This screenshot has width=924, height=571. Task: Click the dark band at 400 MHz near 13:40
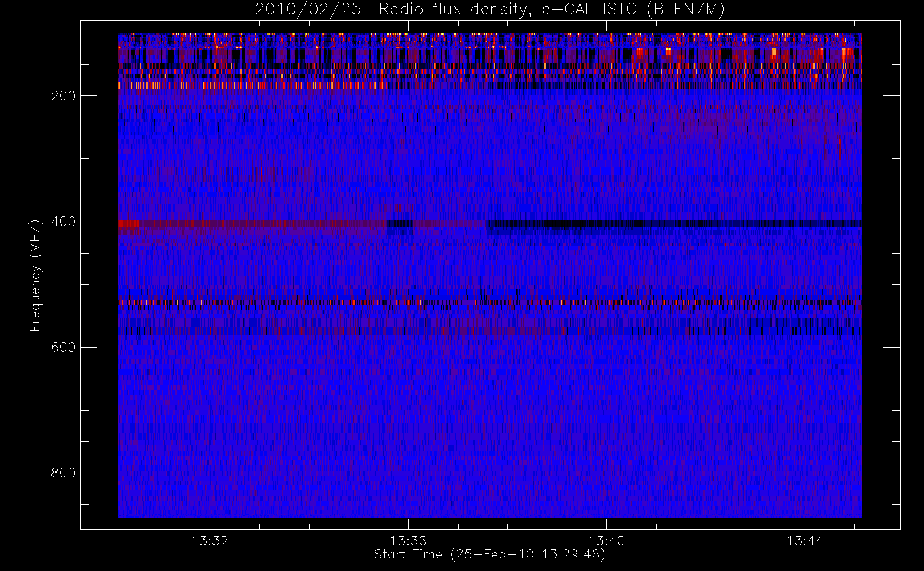(674, 224)
